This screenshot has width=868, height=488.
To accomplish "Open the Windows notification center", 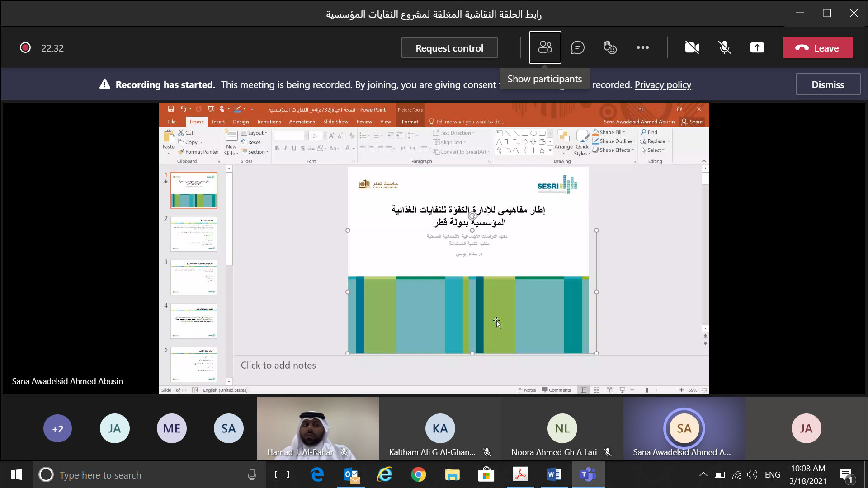I will tap(845, 475).
